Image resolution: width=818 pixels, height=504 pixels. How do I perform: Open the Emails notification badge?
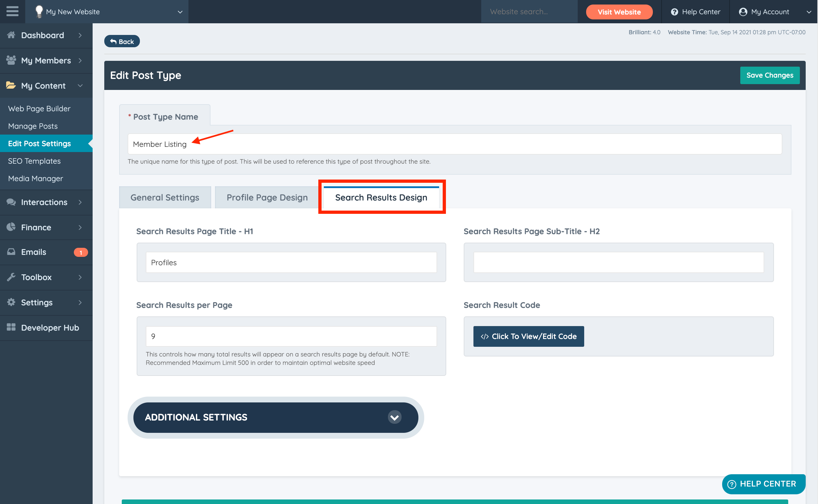coord(80,252)
